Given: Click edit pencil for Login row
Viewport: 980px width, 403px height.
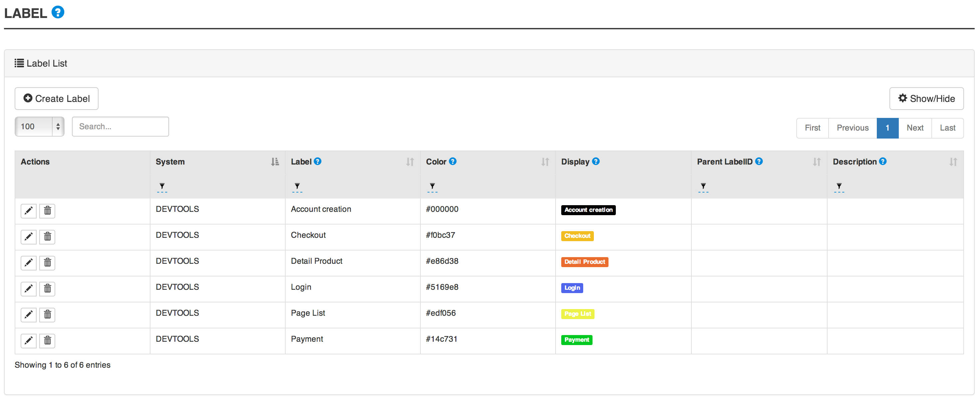Looking at the screenshot, I should 29,288.
